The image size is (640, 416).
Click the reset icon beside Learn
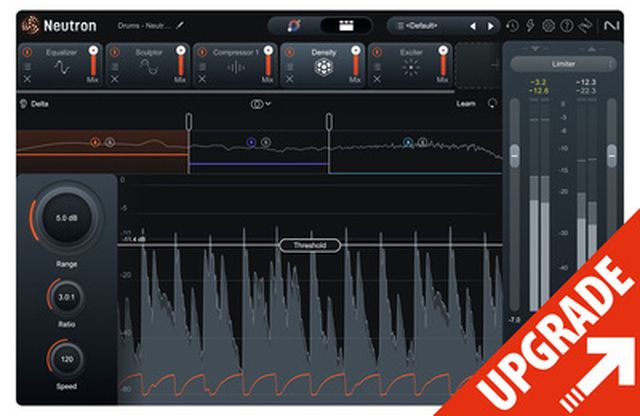pyautogui.click(x=492, y=102)
